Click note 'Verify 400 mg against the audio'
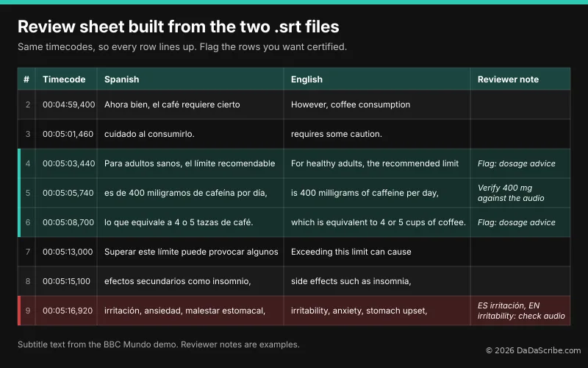This screenshot has width=588, height=368. [511, 193]
